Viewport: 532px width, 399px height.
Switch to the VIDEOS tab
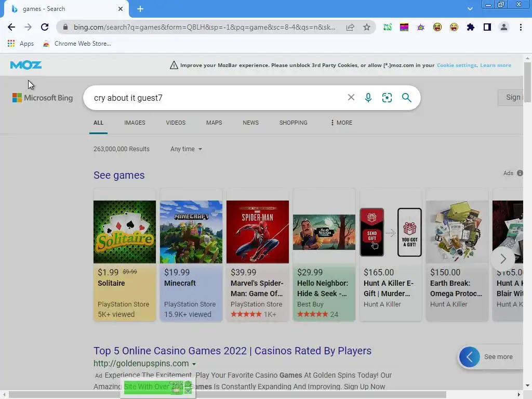click(176, 123)
